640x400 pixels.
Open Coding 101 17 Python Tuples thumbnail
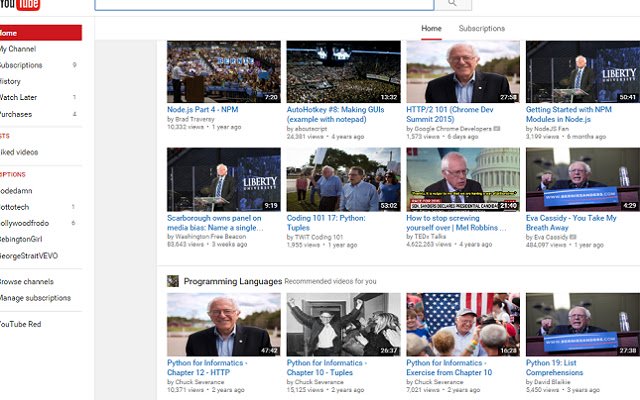343,180
